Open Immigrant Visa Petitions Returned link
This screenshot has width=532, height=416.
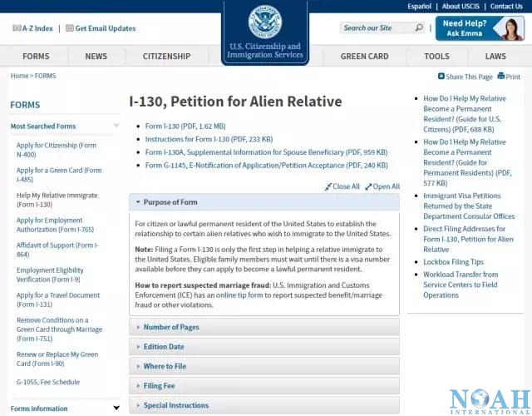click(469, 206)
